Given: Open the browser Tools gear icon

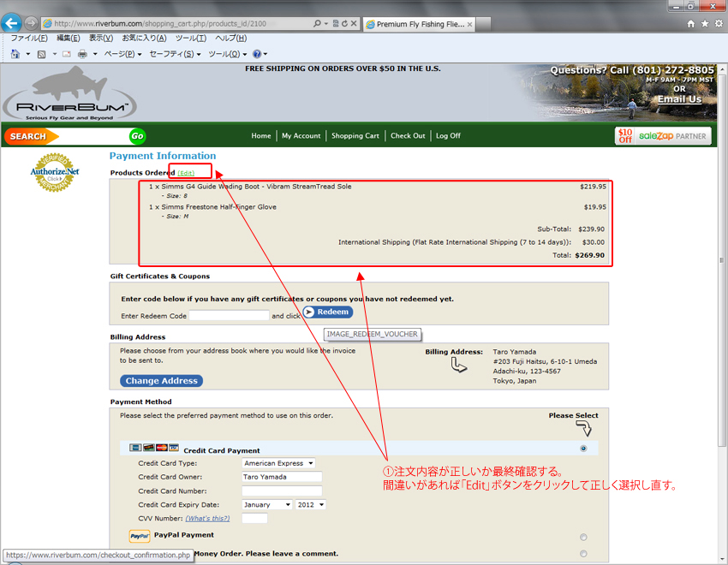Looking at the screenshot, I should pos(719,24).
